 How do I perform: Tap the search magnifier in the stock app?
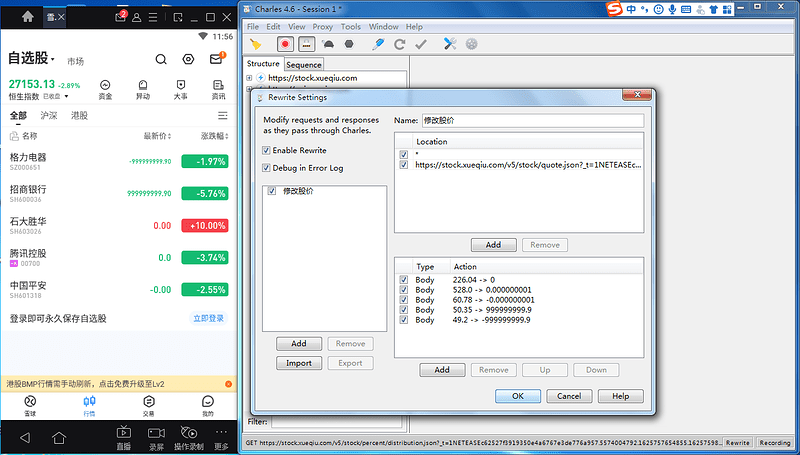(x=161, y=60)
